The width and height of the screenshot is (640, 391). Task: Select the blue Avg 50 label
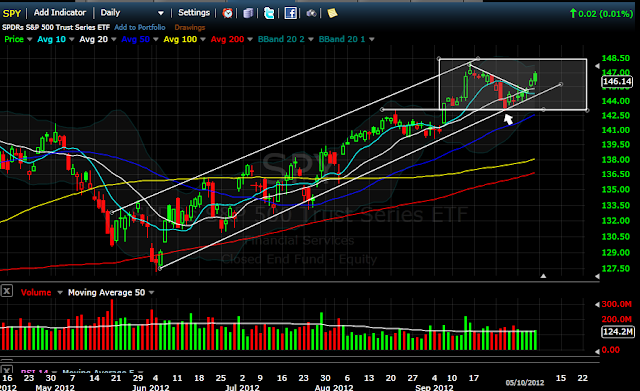pyautogui.click(x=136, y=39)
